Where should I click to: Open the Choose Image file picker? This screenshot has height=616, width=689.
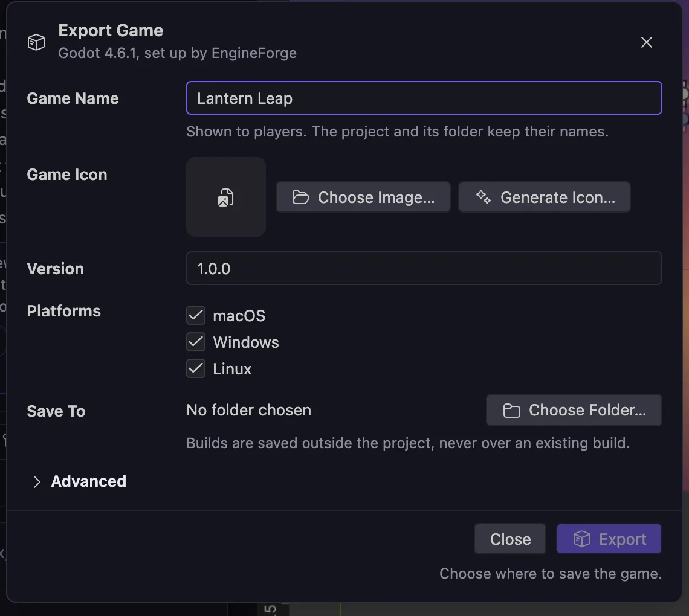tap(363, 197)
